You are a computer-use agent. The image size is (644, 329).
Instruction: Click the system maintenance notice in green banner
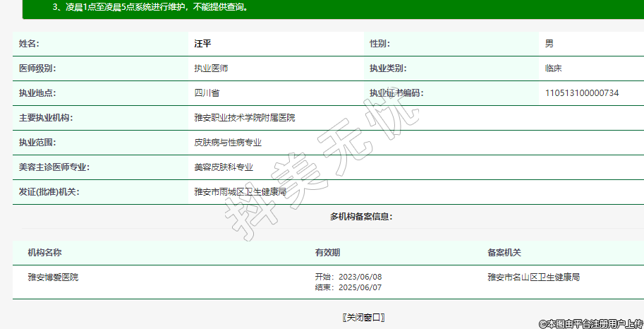coord(150,8)
